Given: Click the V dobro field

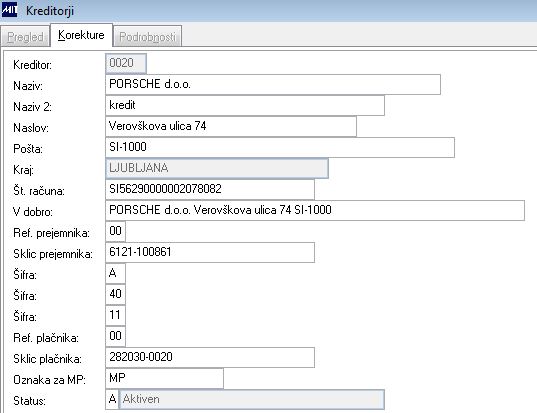Looking at the screenshot, I should click(315, 210).
